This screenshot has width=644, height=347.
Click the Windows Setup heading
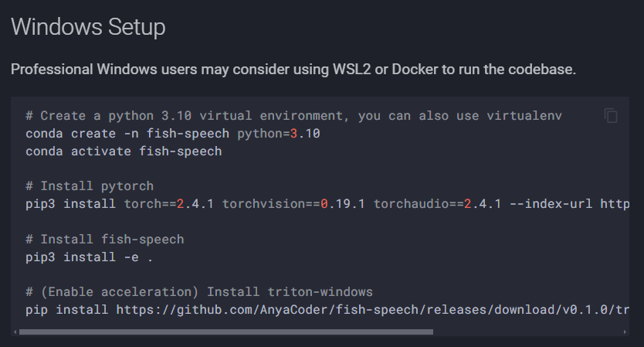point(88,27)
